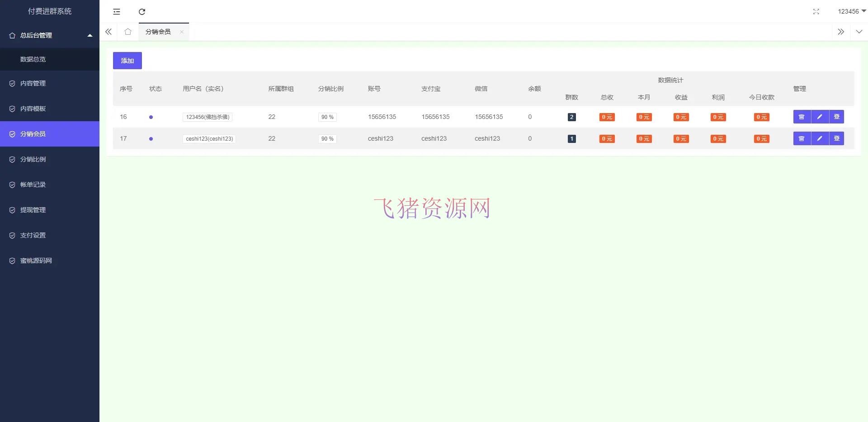Refresh the page with the reload icon
The width and height of the screenshot is (868, 422).
pyautogui.click(x=142, y=11)
